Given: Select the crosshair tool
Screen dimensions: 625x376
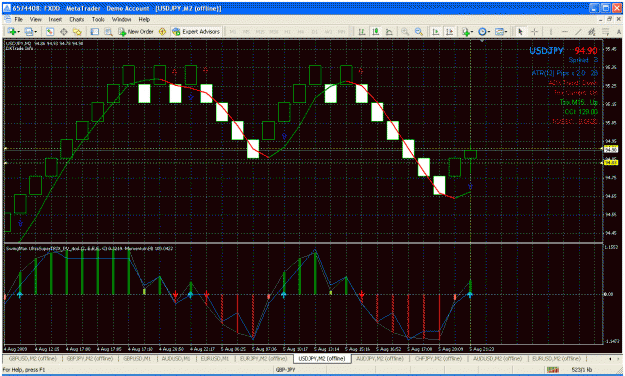Looking at the screenshot, I should tap(534, 31).
